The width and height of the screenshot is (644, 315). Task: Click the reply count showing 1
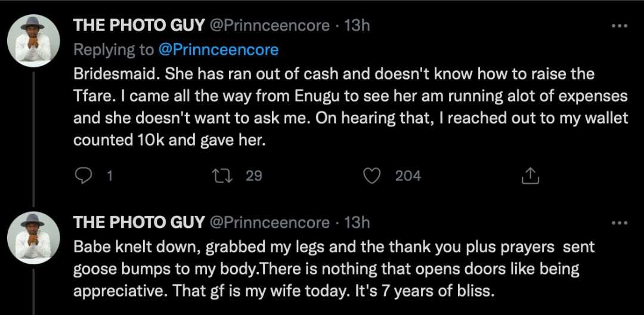tap(109, 175)
